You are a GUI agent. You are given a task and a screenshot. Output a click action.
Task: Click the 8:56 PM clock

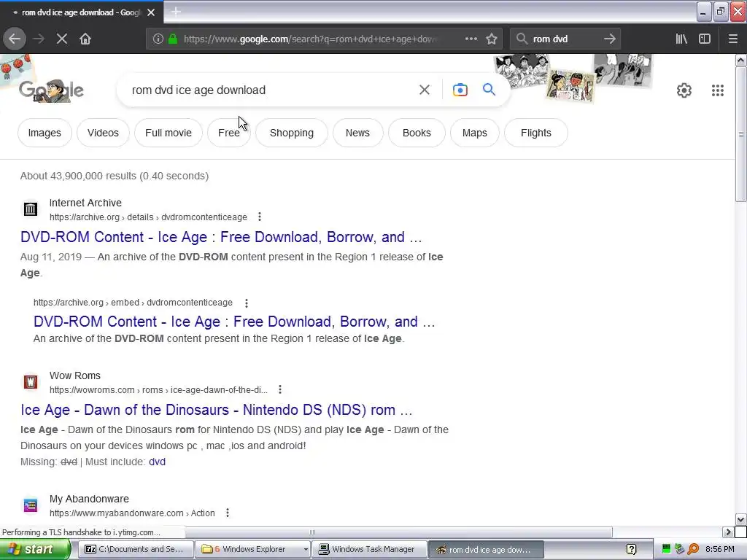pos(720,549)
